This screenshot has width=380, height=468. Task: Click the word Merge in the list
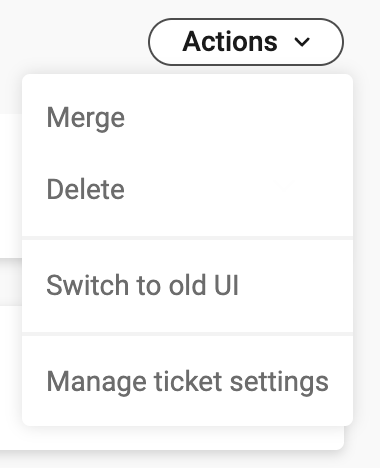(x=86, y=118)
